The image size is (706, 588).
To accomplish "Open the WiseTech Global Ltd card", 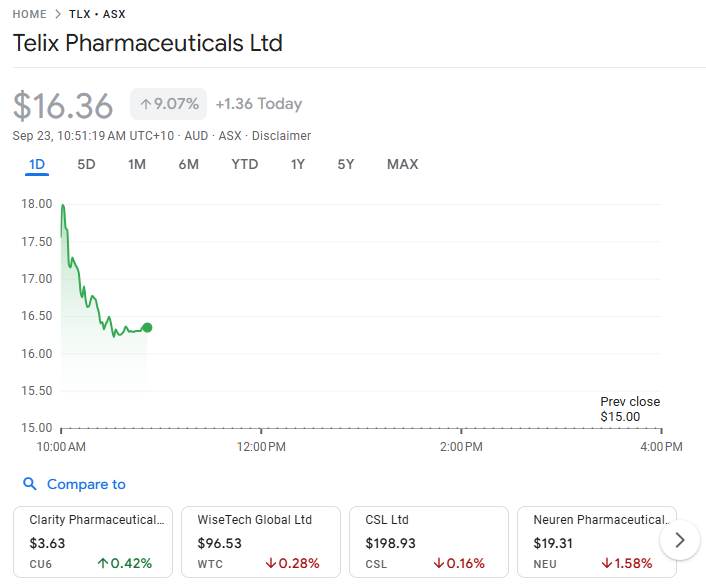I will pyautogui.click(x=261, y=541).
